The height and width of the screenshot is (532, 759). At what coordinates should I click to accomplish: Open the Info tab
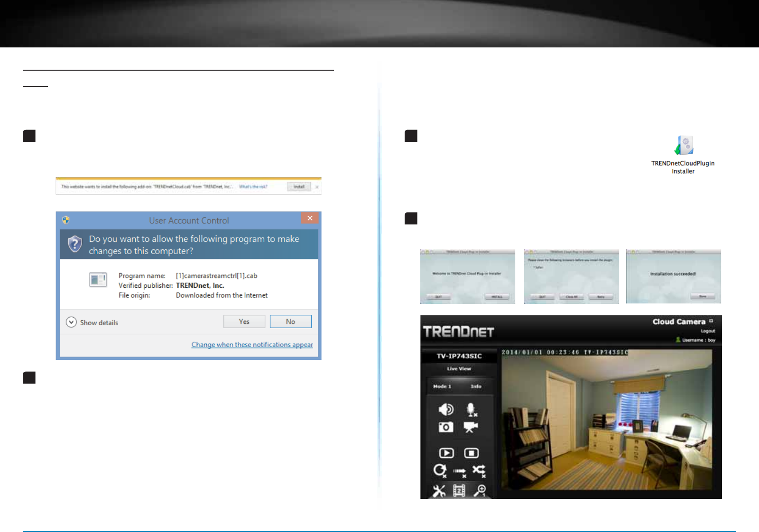tap(476, 386)
